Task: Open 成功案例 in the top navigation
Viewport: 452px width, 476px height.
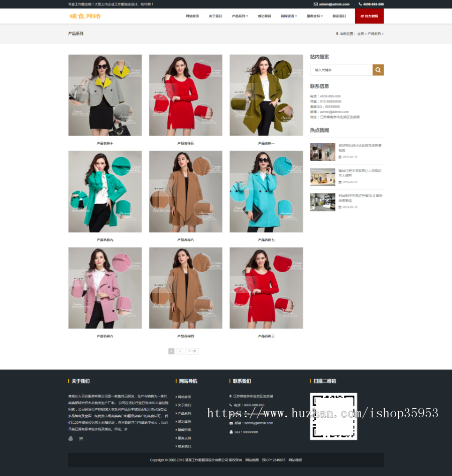Action: tap(264, 16)
